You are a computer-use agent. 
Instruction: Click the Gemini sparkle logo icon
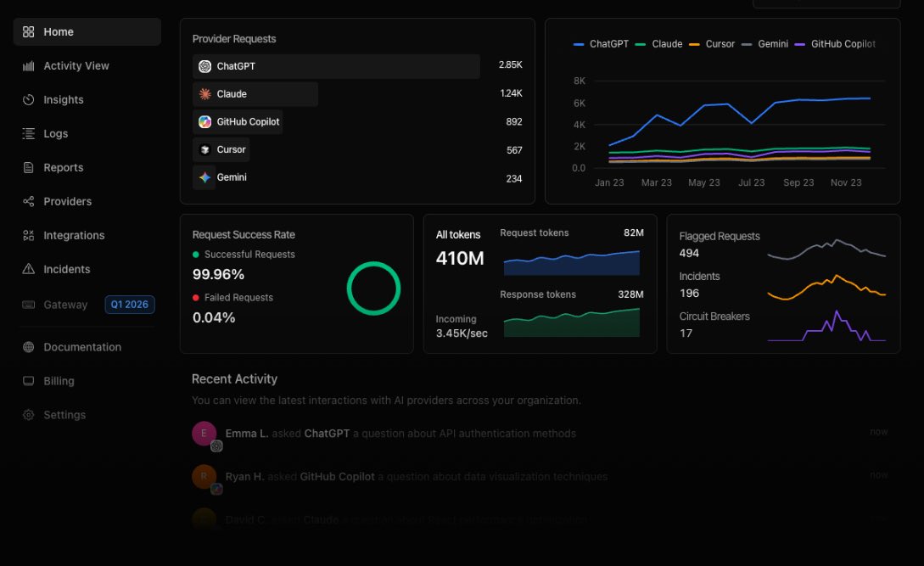[204, 177]
